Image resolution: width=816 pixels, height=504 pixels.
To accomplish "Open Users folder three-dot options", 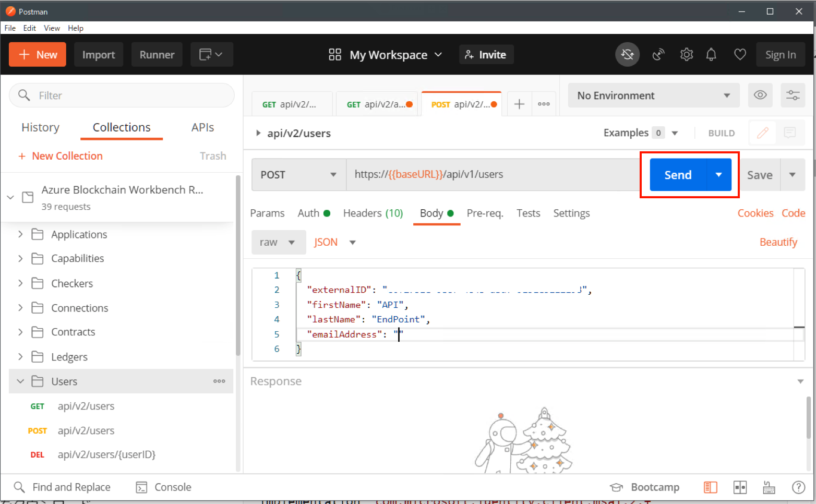I will tap(219, 381).
